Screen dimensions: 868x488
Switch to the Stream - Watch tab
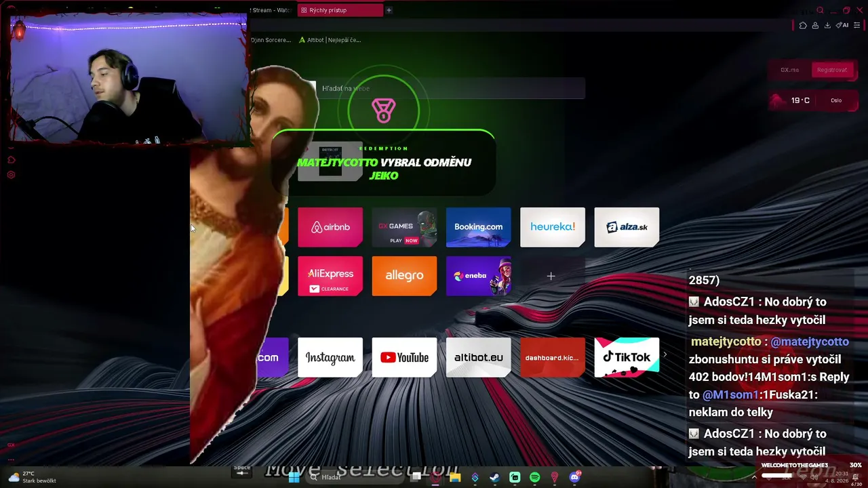pyautogui.click(x=271, y=10)
